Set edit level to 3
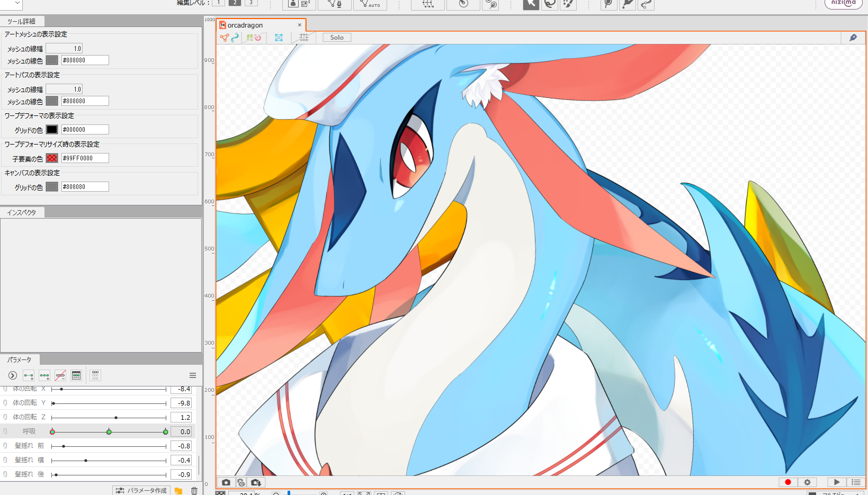 [x=251, y=3]
